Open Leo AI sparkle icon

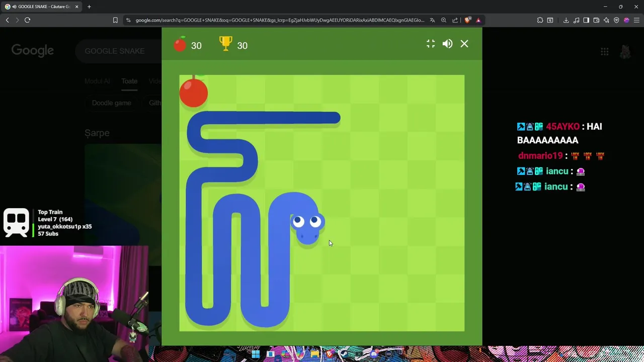(606, 20)
